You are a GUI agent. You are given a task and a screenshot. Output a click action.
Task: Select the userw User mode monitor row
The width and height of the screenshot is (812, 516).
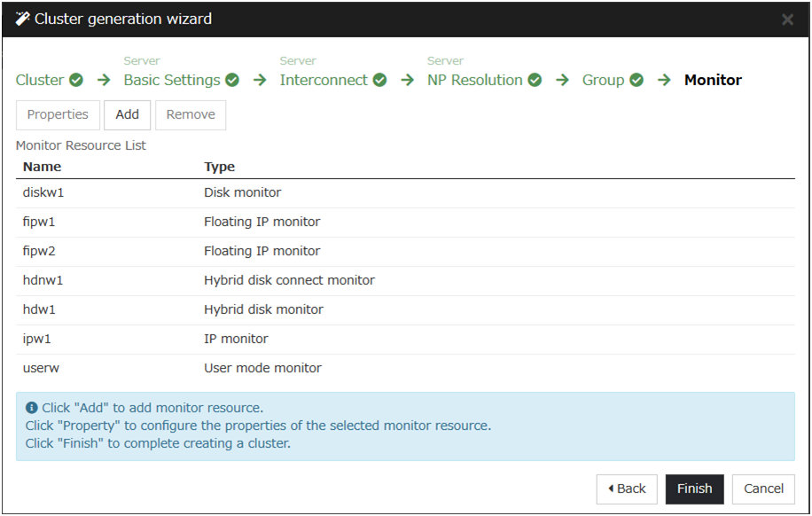tap(405, 368)
